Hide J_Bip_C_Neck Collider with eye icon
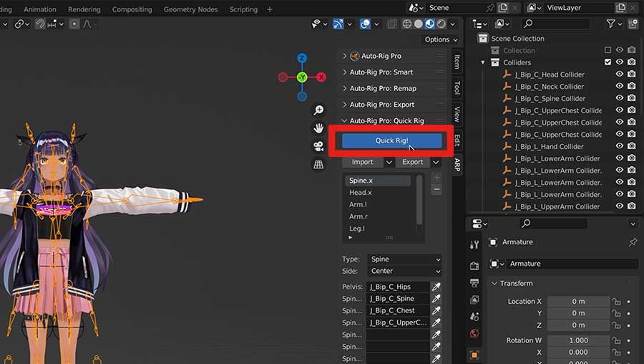The height and width of the screenshot is (364, 644). point(620,87)
